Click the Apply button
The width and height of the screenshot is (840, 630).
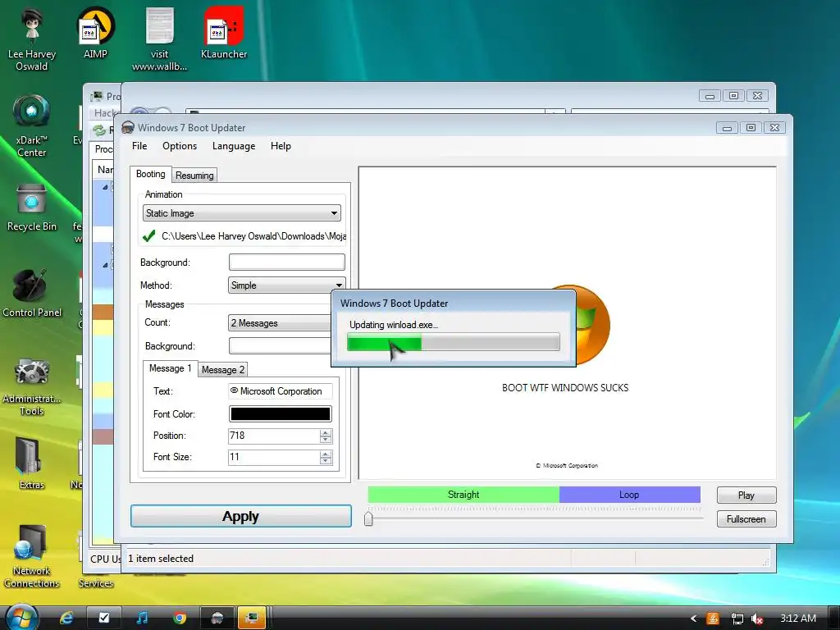click(x=241, y=516)
